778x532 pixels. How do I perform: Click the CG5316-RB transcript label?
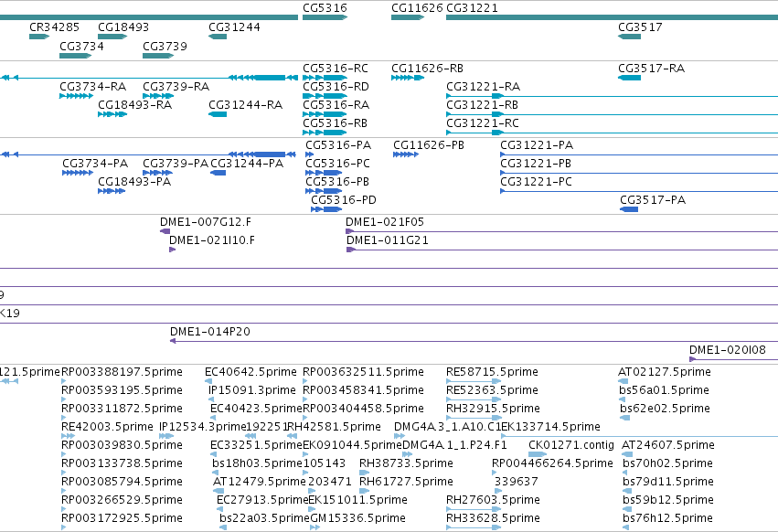pos(335,123)
